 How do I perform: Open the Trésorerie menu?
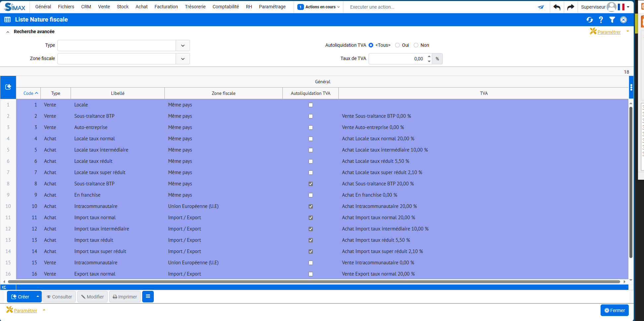195,7
